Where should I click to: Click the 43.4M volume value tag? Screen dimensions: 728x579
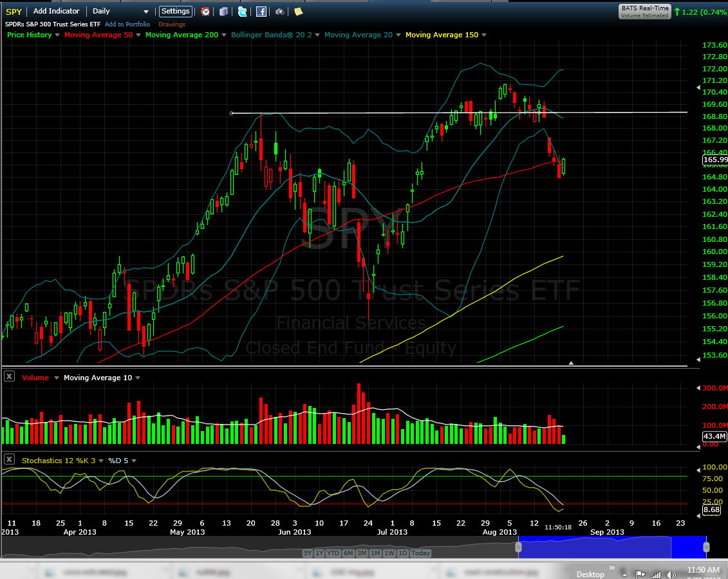point(714,436)
